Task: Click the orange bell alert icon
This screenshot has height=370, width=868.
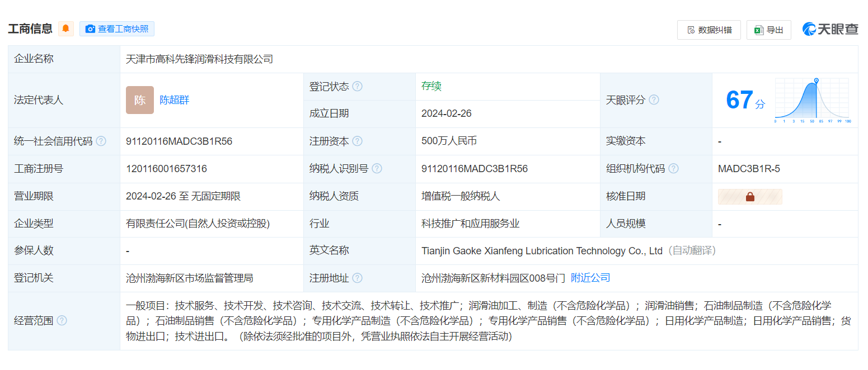Action: [65, 29]
